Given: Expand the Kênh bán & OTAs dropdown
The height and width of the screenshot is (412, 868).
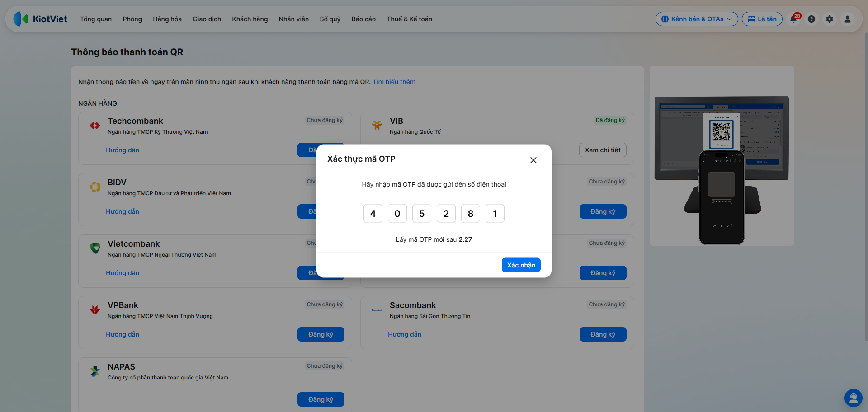Looking at the screenshot, I should click(697, 19).
